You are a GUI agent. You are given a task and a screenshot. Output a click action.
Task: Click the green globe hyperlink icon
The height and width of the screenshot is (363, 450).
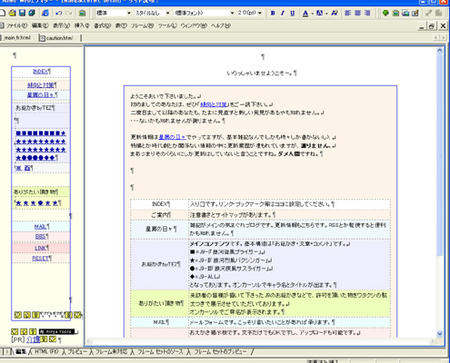[x=386, y=13]
